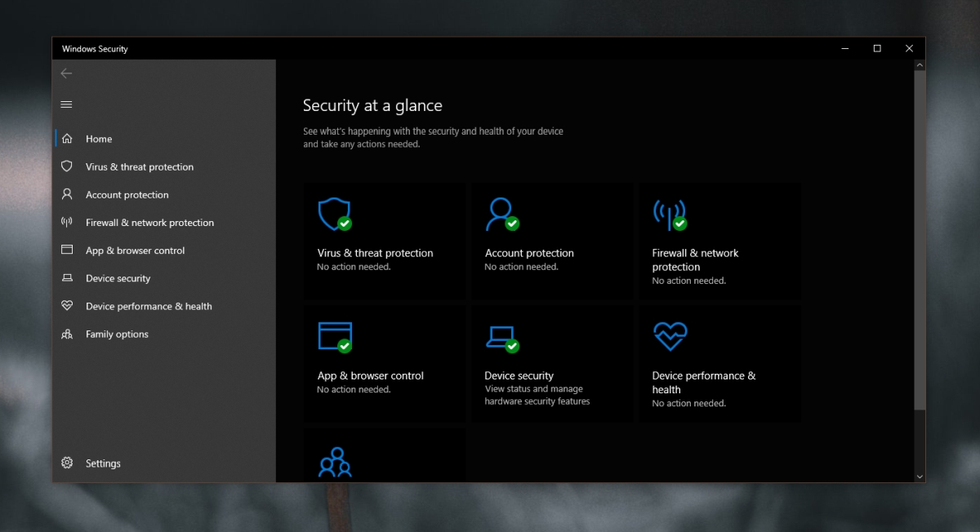980x532 pixels.
Task: Click the 'Security at a glance' heading
Action: point(372,105)
